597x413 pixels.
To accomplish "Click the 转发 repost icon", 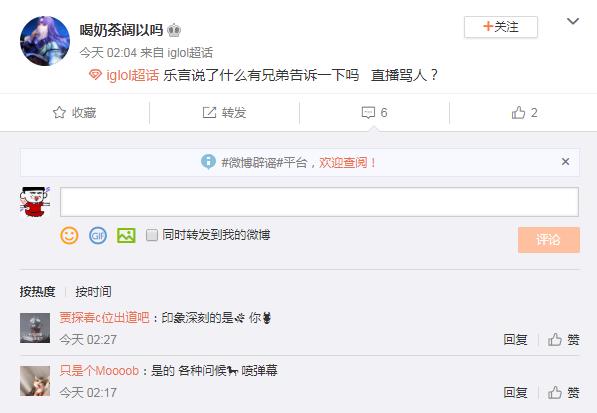I will (x=209, y=112).
